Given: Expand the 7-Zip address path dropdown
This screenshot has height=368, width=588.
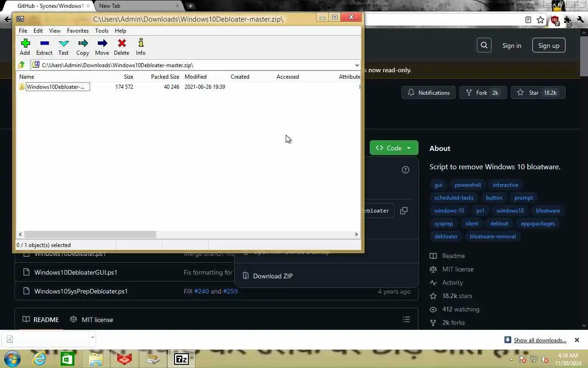Looking at the screenshot, I should 356,65.
